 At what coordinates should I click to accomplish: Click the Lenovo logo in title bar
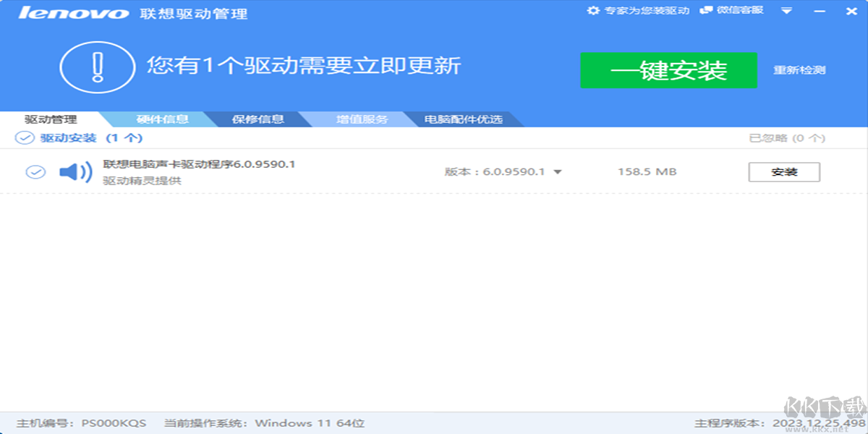coord(73,13)
